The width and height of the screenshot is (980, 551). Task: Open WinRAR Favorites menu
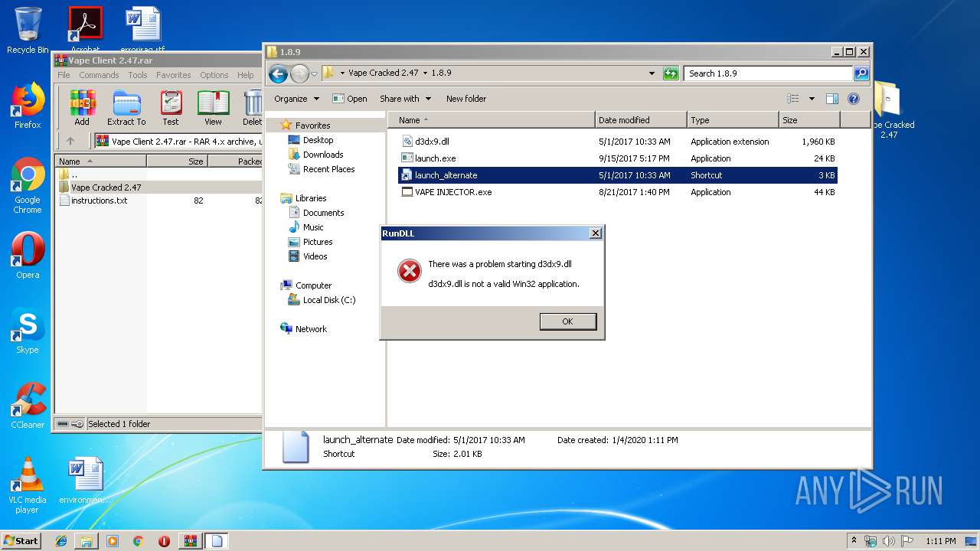coord(174,75)
